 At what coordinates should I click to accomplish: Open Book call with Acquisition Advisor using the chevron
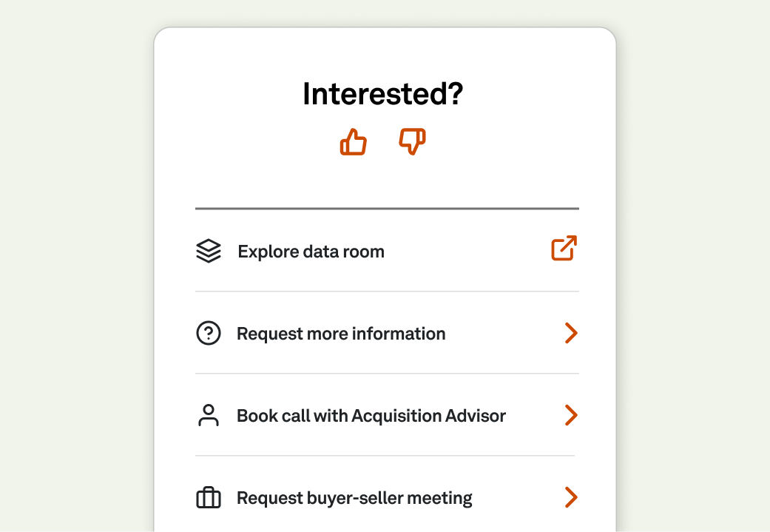[x=570, y=415]
